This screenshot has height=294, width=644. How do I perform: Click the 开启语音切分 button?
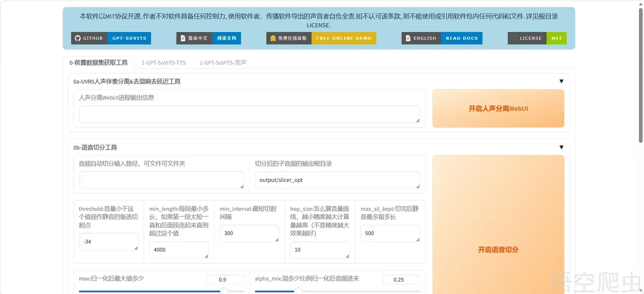click(498, 249)
